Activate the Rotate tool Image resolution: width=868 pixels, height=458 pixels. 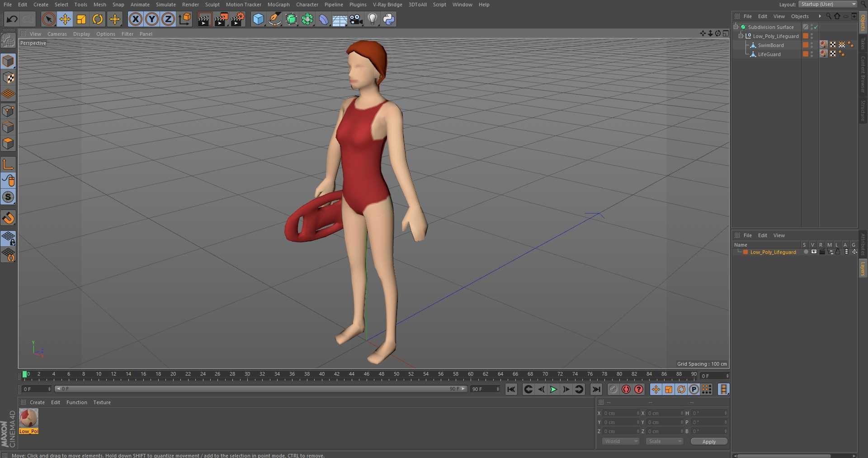click(x=98, y=19)
